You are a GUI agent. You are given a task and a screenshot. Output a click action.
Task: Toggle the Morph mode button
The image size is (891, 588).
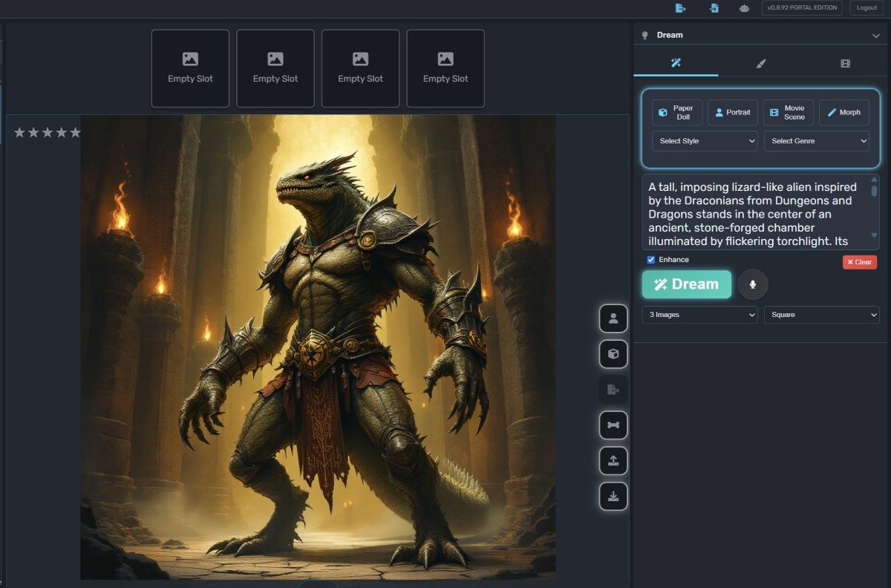[843, 111]
